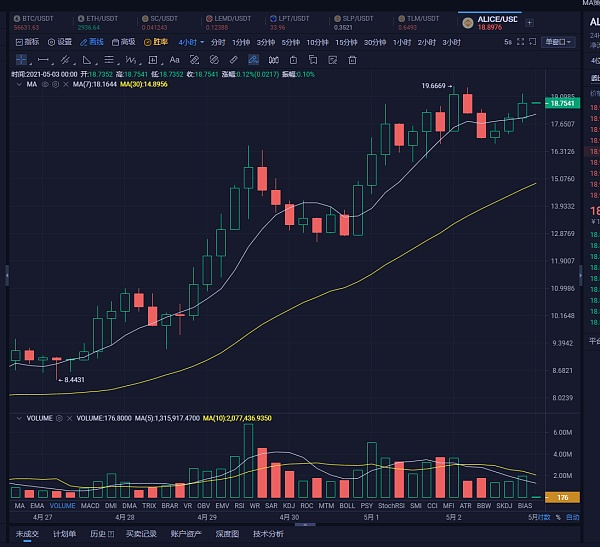Toggle the active VOLUME indicator
This screenshot has width=600, height=547.
tap(62, 506)
